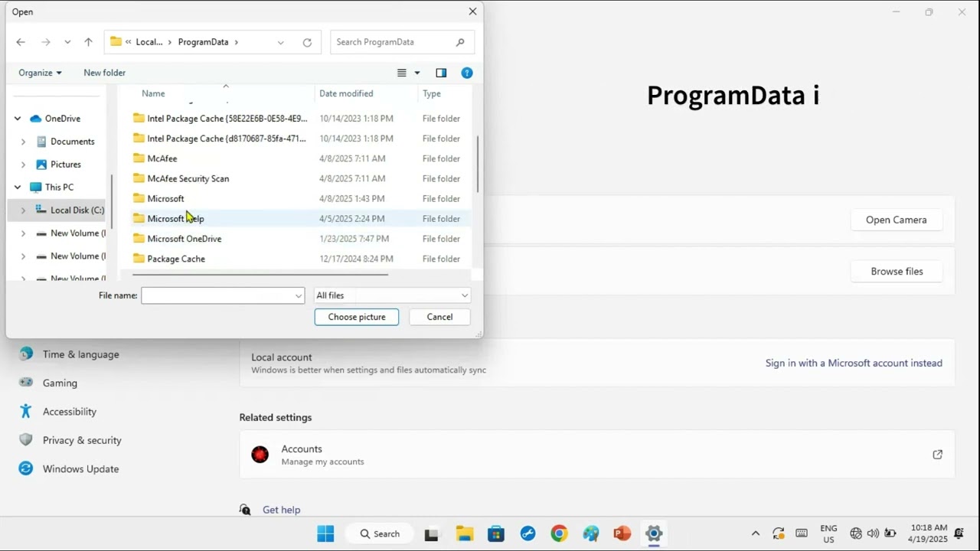The image size is (980, 551).
Task: Open Accounts related settings link
Action: pos(597,455)
